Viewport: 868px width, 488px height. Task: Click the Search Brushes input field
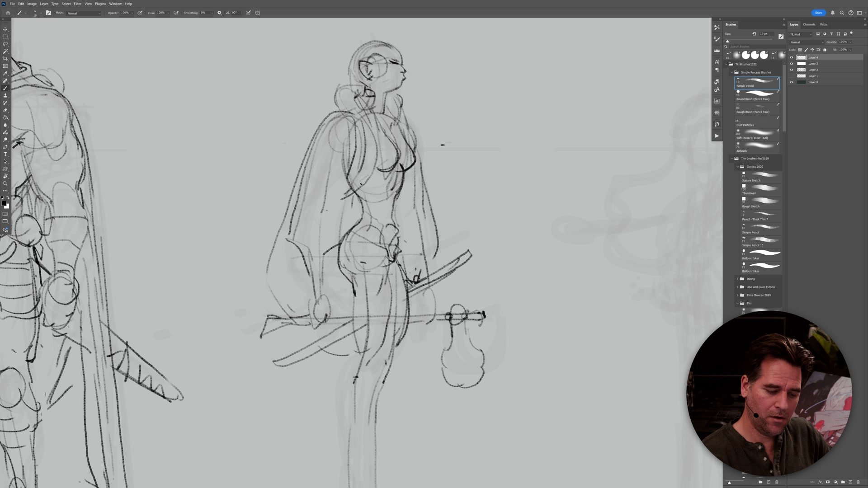coord(750,47)
